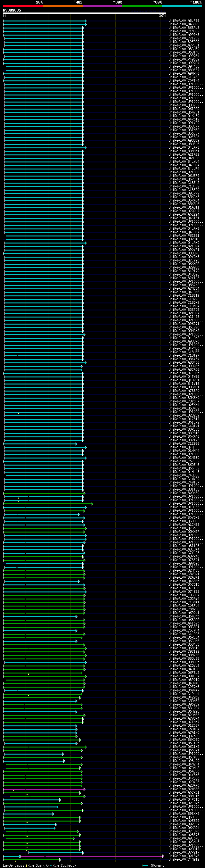Click the purple 60% identity legend segment

(102, 6)
